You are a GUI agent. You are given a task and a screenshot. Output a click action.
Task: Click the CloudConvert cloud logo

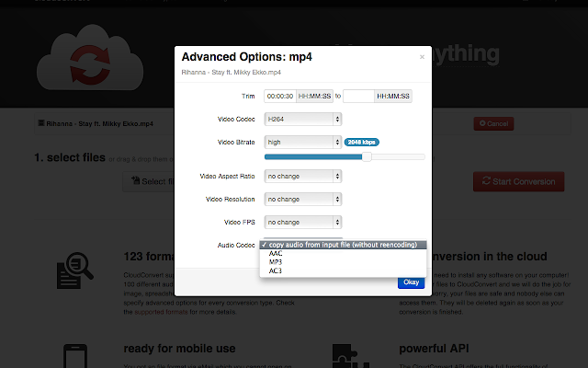90,57
